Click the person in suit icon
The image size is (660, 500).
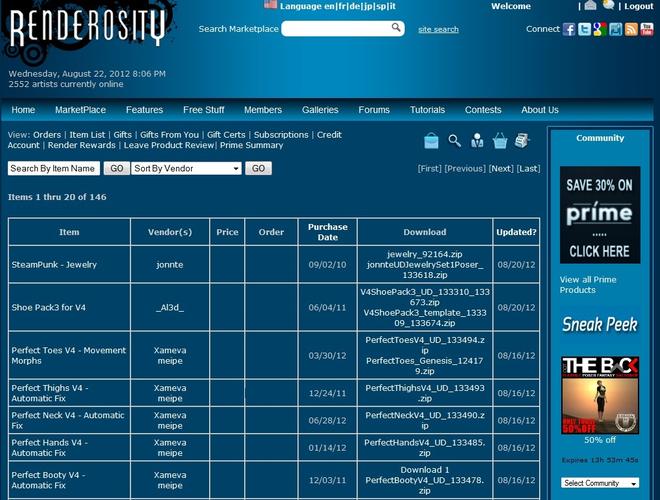[477, 141]
